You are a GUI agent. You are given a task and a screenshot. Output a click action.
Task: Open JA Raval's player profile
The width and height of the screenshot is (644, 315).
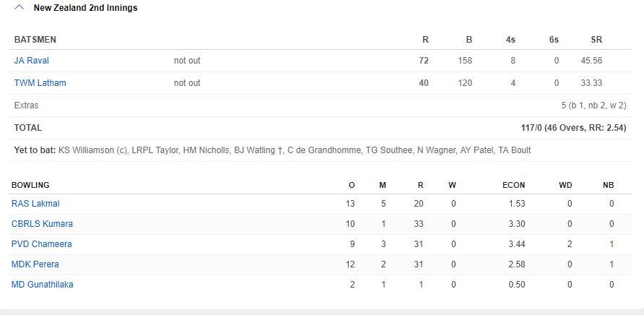(32, 61)
